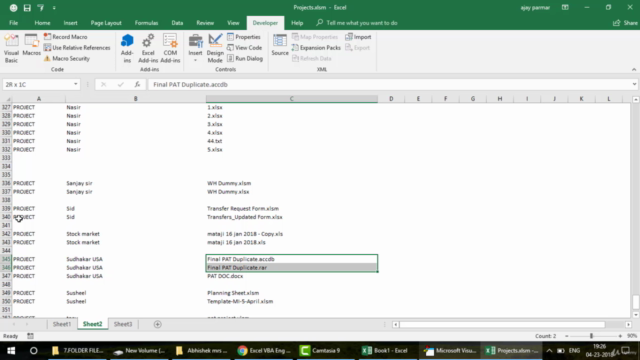Adjust the zoom slider

tap(591, 336)
